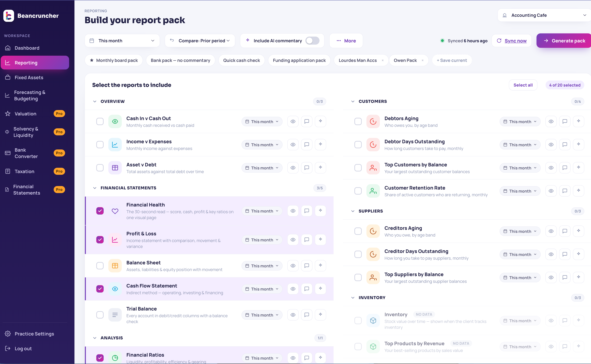591x364 pixels.
Task: Open Dashboard in the sidebar
Action: coord(35,48)
